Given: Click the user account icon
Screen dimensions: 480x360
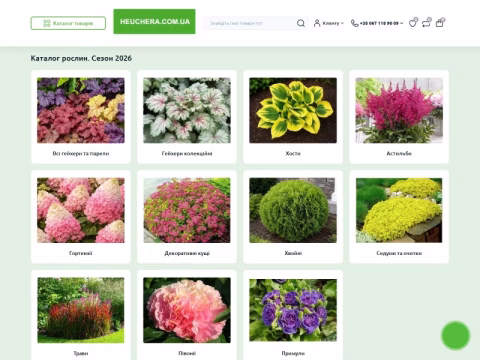Looking at the screenshot, I should [x=317, y=23].
